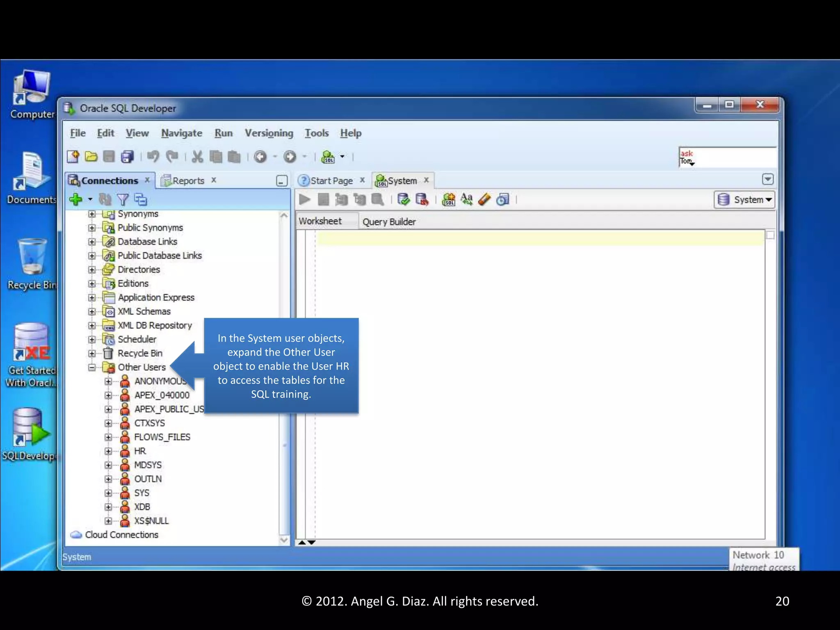Select the Application Express tree item
The image size is (840, 630).
(156, 297)
